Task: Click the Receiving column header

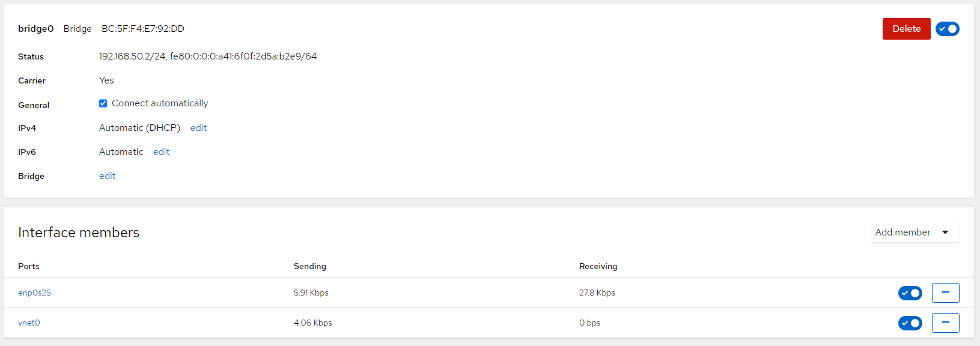Action: coord(598,266)
